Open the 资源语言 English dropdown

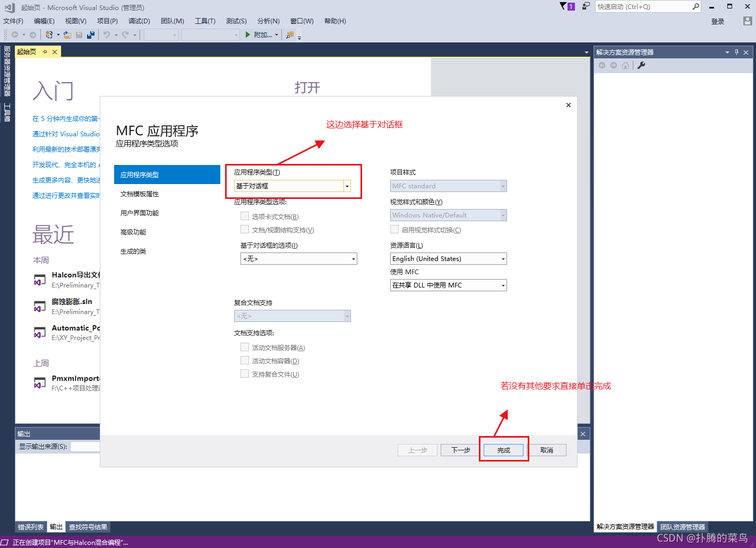pyautogui.click(x=449, y=259)
